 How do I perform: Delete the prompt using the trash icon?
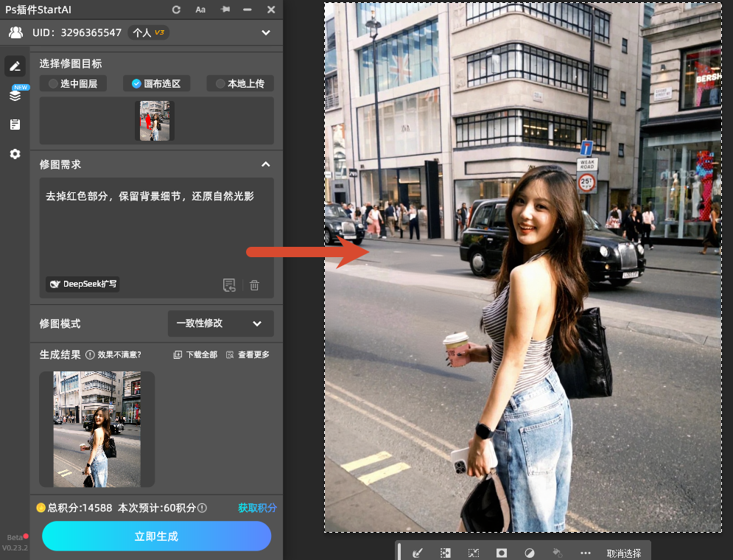pos(254,284)
